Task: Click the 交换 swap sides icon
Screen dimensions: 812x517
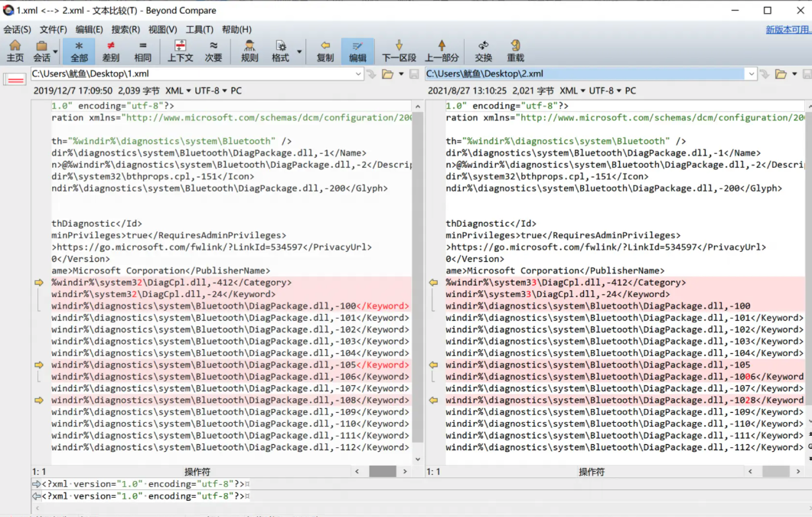Action: coord(484,51)
